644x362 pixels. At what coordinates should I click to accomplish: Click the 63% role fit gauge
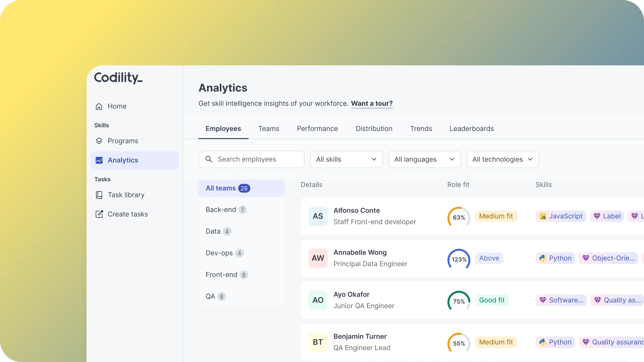[459, 217]
